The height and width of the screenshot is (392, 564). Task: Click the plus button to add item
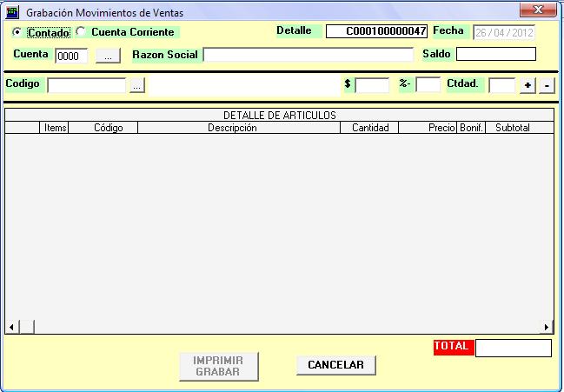pos(528,85)
